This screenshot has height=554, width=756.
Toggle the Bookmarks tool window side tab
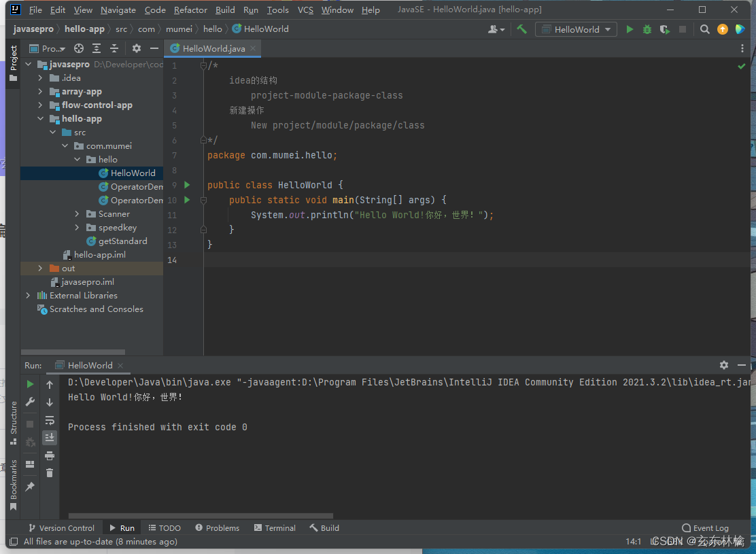[x=14, y=485]
